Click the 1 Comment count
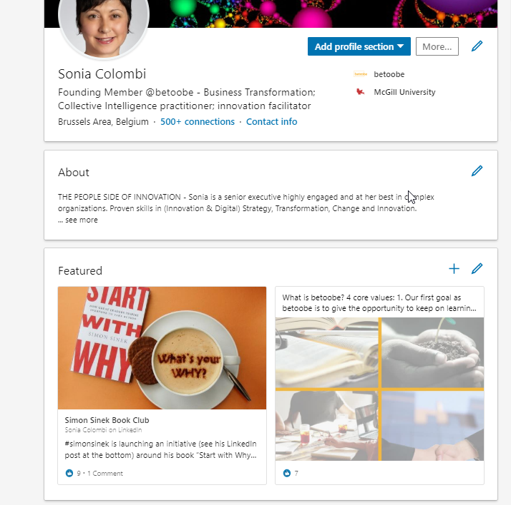This screenshot has width=511, height=505. coord(105,473)
